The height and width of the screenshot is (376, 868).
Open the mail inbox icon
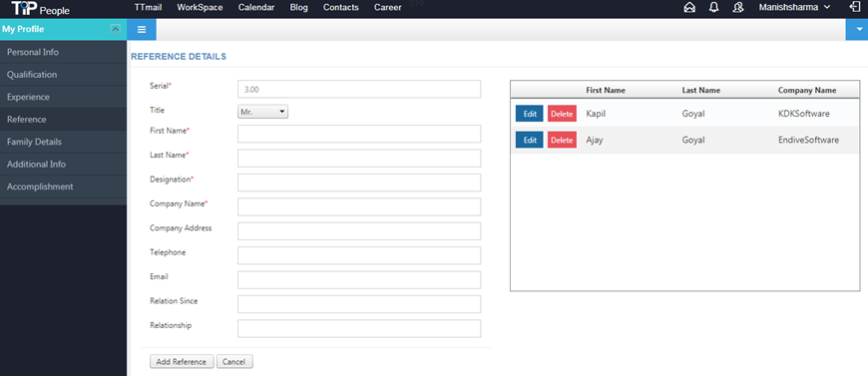(x=689, y=8)
